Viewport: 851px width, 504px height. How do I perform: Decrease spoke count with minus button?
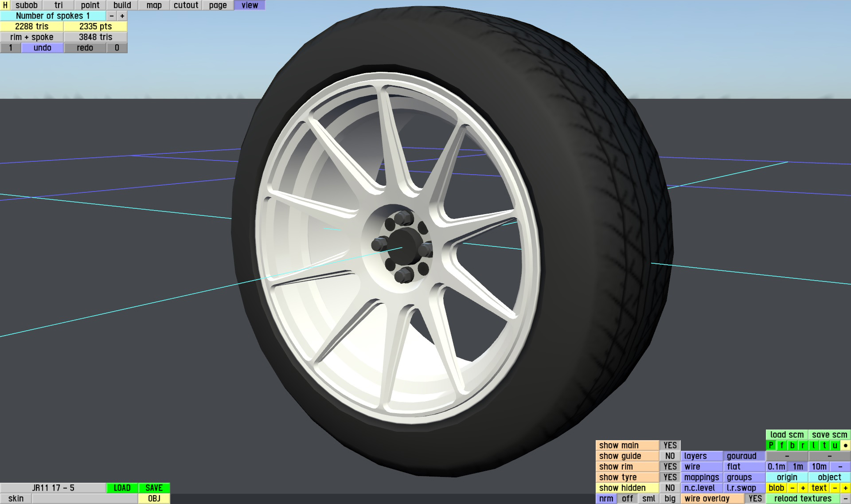[x=112, y=16]
